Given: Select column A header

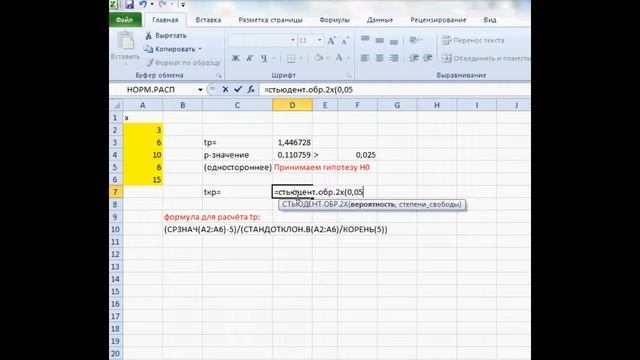Looking at the screenshot, I should point(142,105).
